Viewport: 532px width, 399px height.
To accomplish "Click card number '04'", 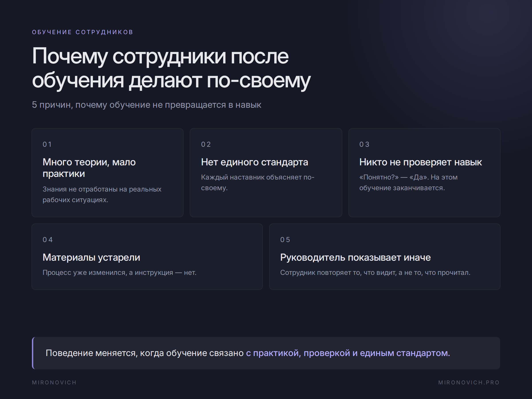I will (48, 240).
